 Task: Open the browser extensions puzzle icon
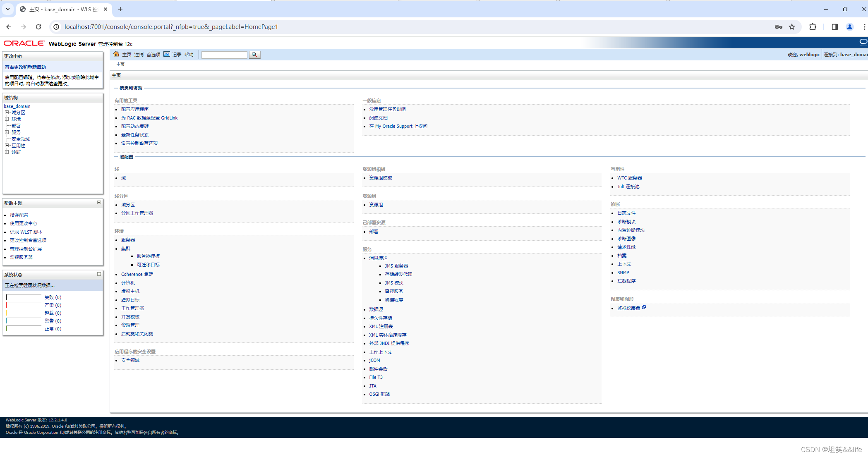pos(813,27)
